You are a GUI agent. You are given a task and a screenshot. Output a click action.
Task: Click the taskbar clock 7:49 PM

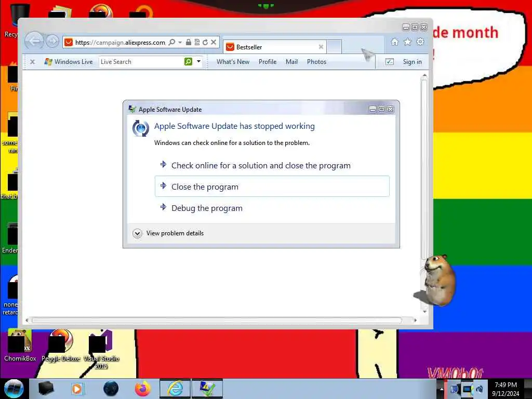506,385
